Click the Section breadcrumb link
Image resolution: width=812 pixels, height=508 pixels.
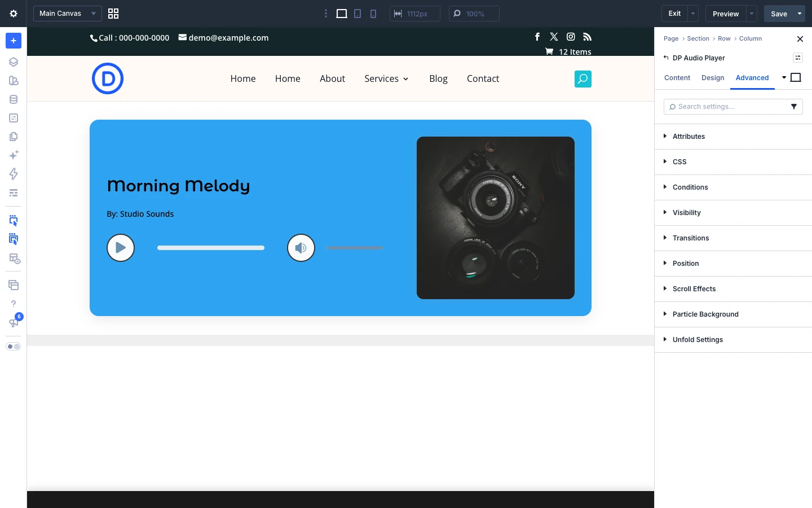pyautogui.click(x=698, y=38)
